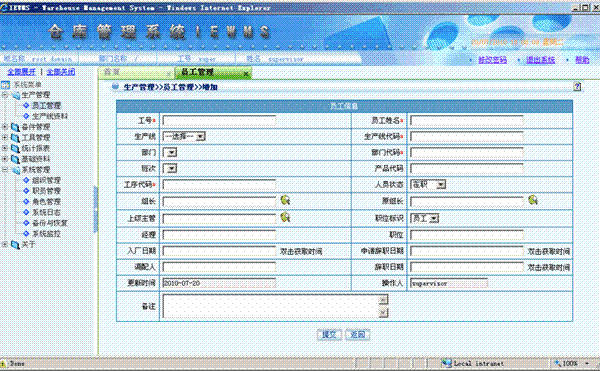Close the 员工管理 tab with its x

coord(246,73)
